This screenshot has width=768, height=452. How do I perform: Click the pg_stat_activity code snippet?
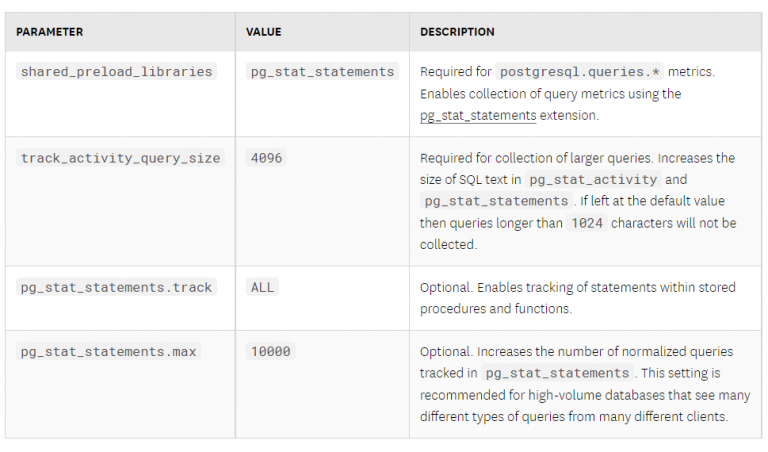click(x=593, y=180)
